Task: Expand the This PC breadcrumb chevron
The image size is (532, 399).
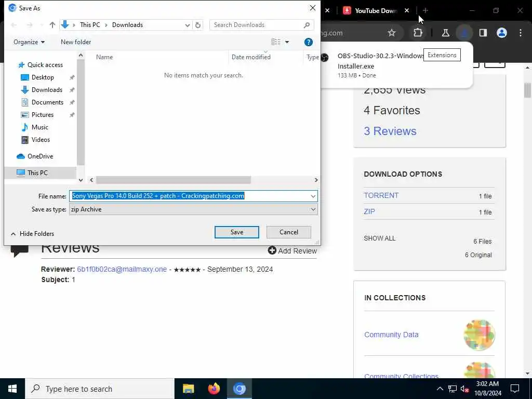Action: click(106, 25)
